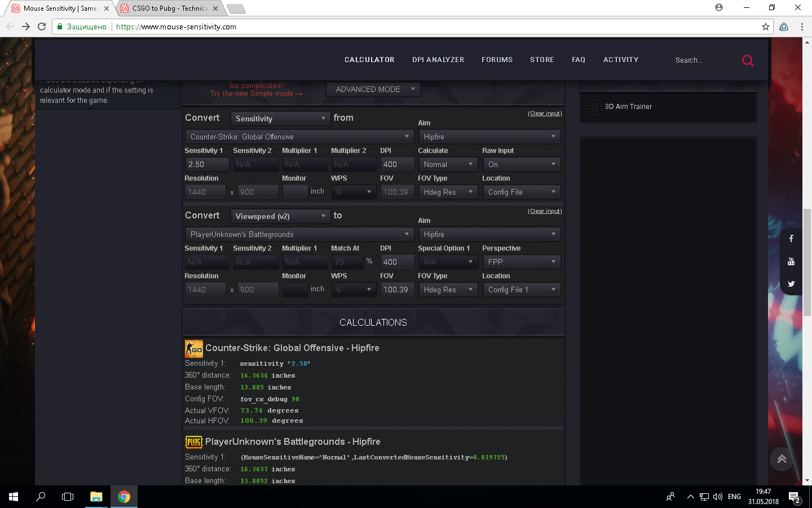Bookmark this page with star icon

pos(765,27)
